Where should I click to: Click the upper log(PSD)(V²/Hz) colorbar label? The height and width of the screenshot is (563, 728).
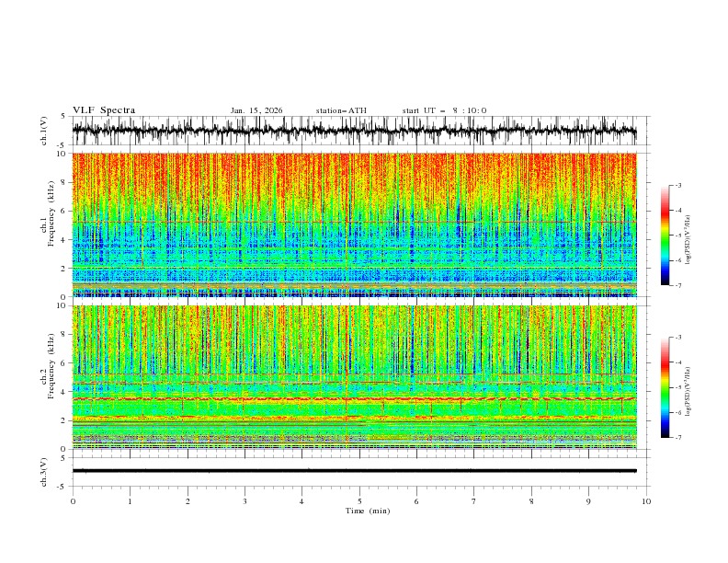pos(688,240)
